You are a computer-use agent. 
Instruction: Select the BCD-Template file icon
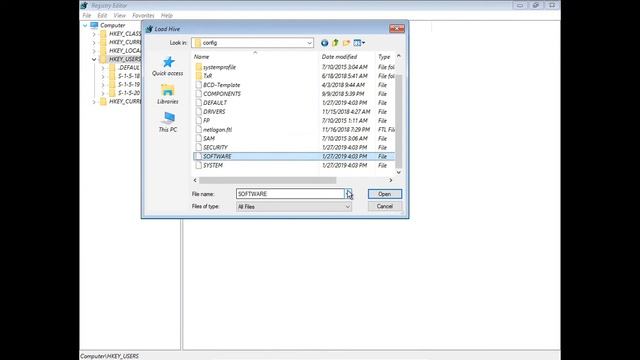coord(198,85)
